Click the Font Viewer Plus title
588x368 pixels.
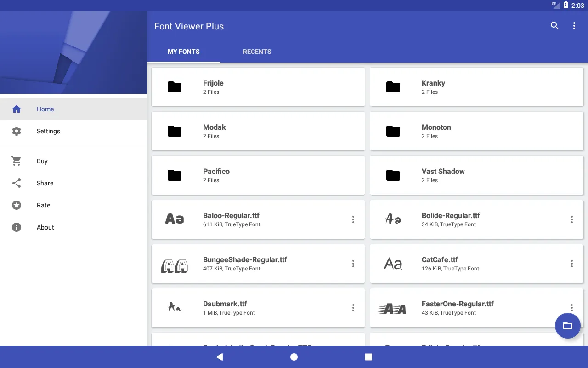pyautogui.click(x=189, y=26)
